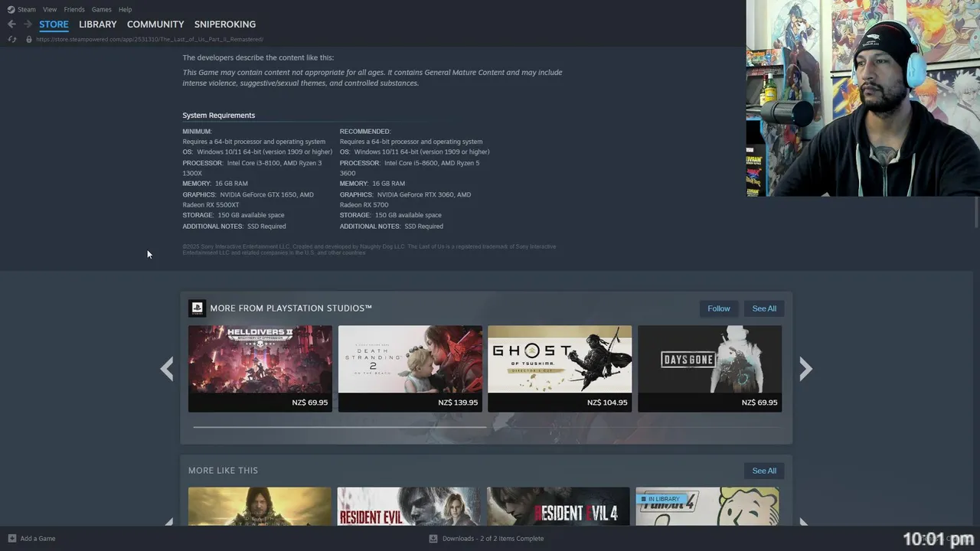Viewport: 980px width, 551px height.
Task: Open Downloads 2 of 2 Items Complete
Action: click(x=493, y=538)
